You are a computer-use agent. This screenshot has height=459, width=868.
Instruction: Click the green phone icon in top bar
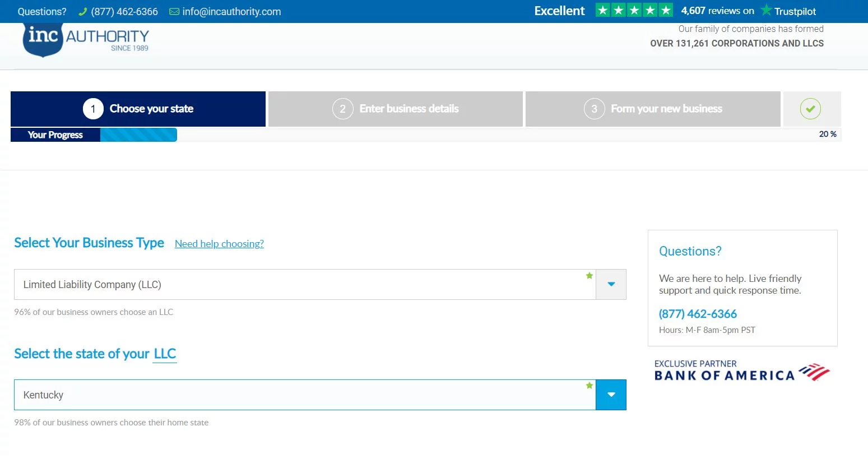(x=83, y=12)
